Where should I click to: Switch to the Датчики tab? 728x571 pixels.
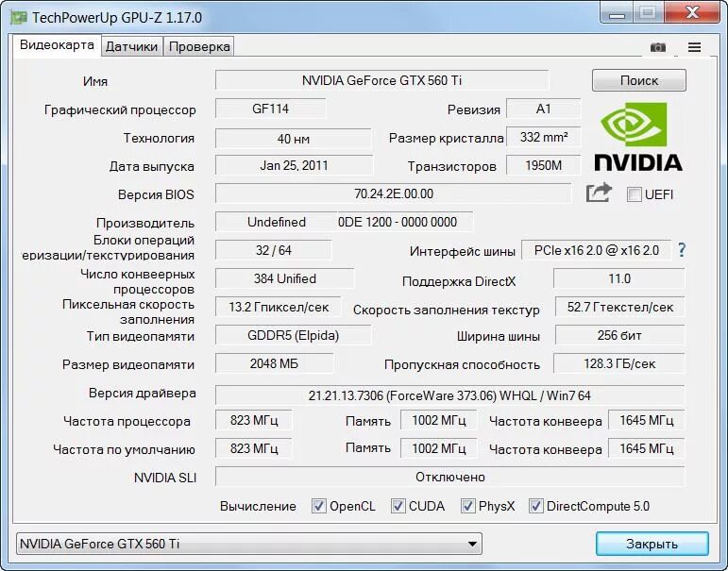tap(131, 46)
